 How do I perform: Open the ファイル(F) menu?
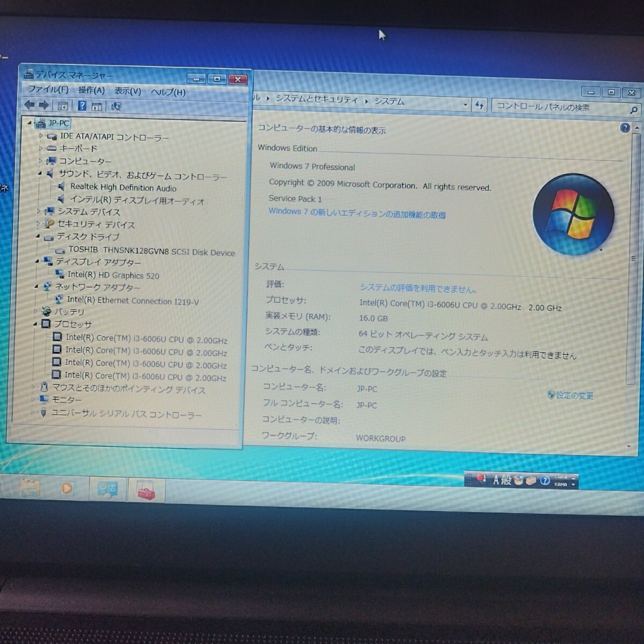48,89
